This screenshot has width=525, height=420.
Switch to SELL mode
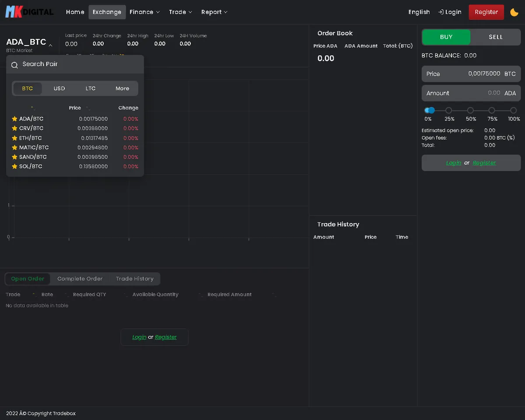pyautogui.click(x=495, y=37)
